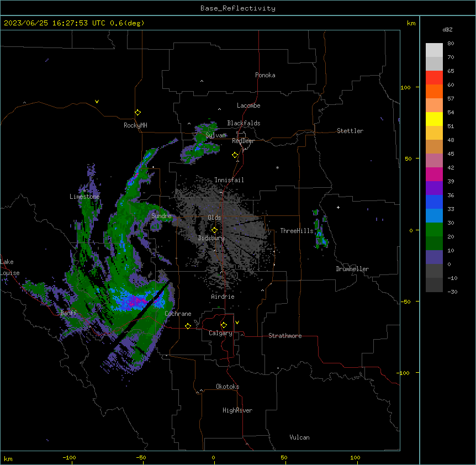
Task: Click the white plus marker north of Drumheller
Action: (x=338, y=207)
